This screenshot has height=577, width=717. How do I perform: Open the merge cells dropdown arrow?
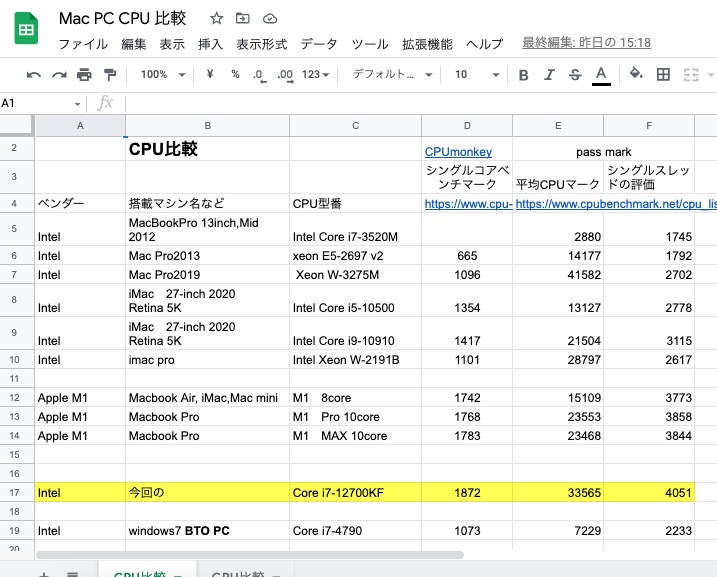(x=710, y=75)
